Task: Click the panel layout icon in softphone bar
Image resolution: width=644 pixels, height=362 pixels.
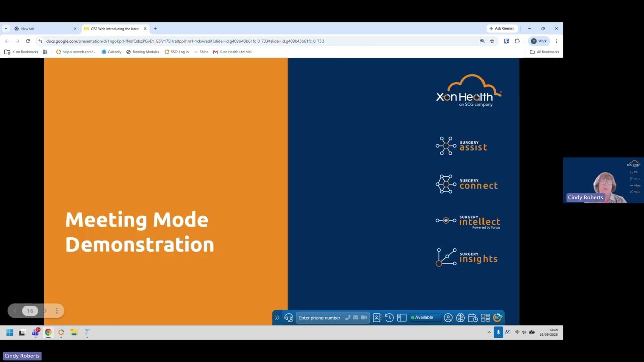Action: 401,318
